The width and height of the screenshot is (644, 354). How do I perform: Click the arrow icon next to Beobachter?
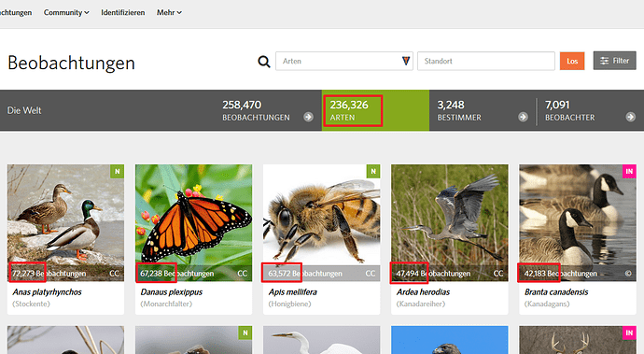coord(630,117)
